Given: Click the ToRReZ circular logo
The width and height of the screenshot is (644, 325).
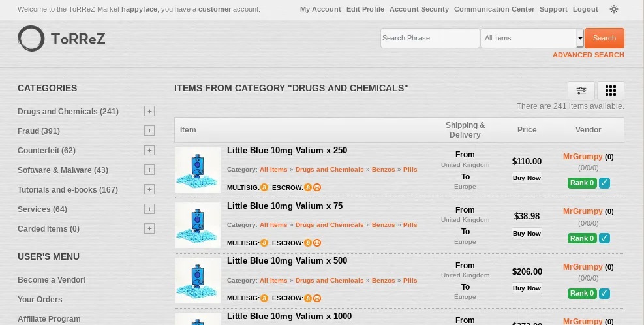Looking at the screenshot, I should 31,39.
